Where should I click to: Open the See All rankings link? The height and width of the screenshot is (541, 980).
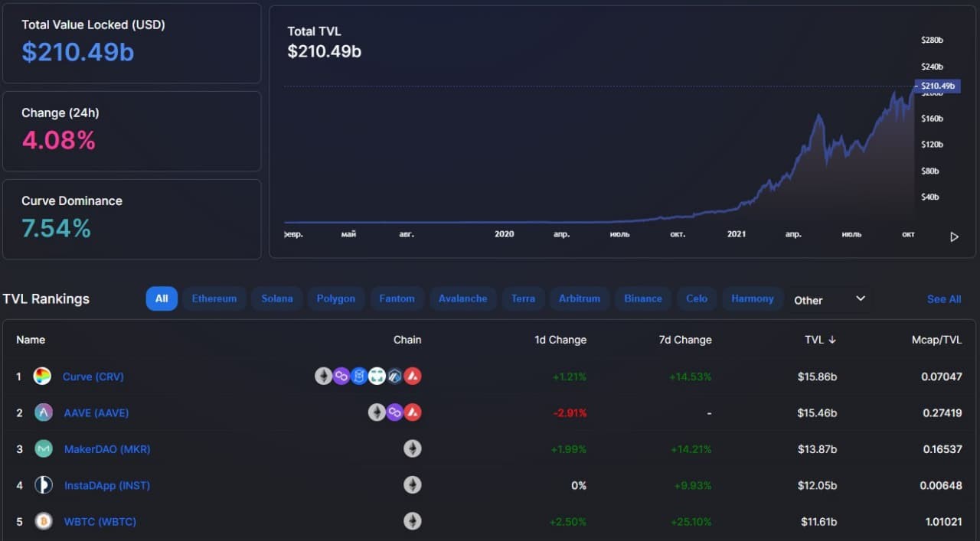point(944,299)
